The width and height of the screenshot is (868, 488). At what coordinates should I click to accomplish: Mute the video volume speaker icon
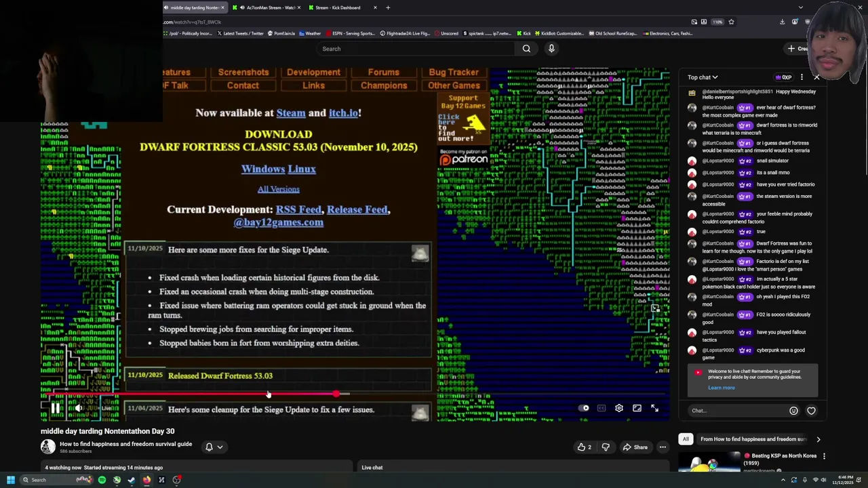pyautogui.click(x=79, y=408)
